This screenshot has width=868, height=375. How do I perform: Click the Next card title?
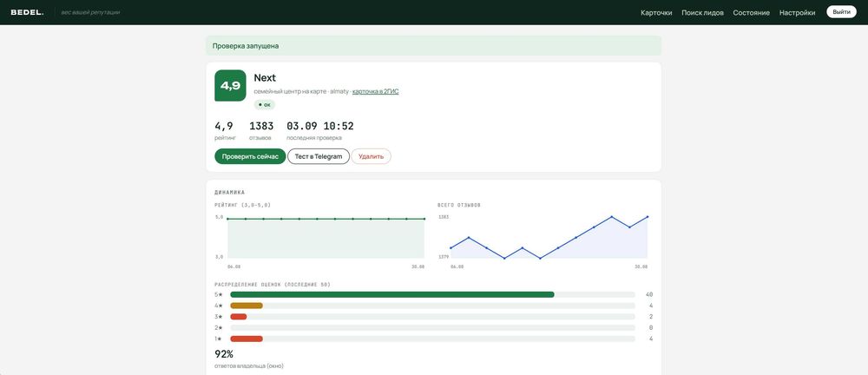coord(265,77)
